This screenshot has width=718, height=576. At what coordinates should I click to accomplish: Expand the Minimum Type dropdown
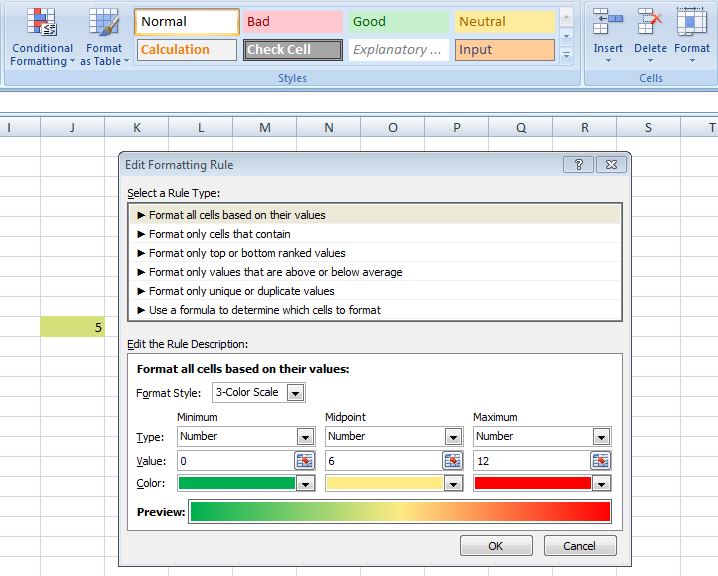pyautogui.click(x=304, y=437)
